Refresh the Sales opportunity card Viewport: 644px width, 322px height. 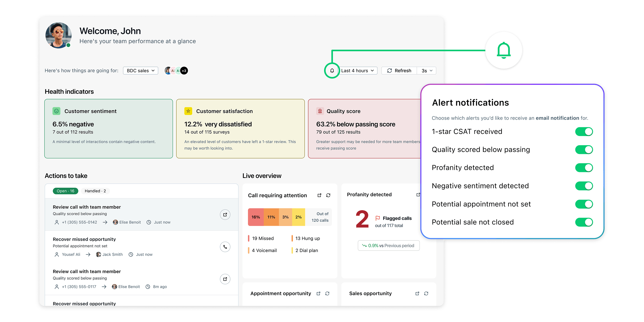426,293
